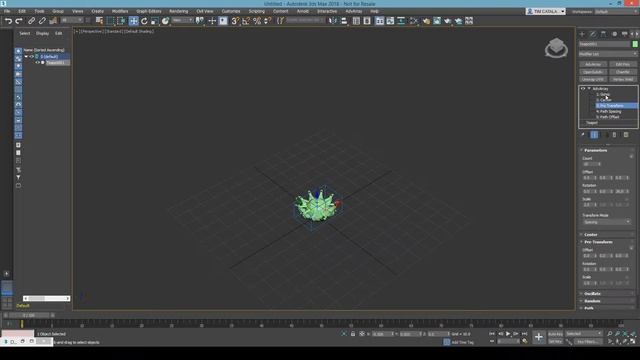Open the Transform Mode dropdown
Image resolution: width=640 pixels, height=360 pixels.
607,222
